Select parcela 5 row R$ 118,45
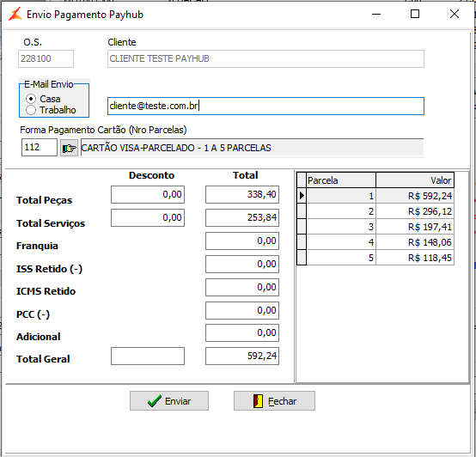 (380, 258)
